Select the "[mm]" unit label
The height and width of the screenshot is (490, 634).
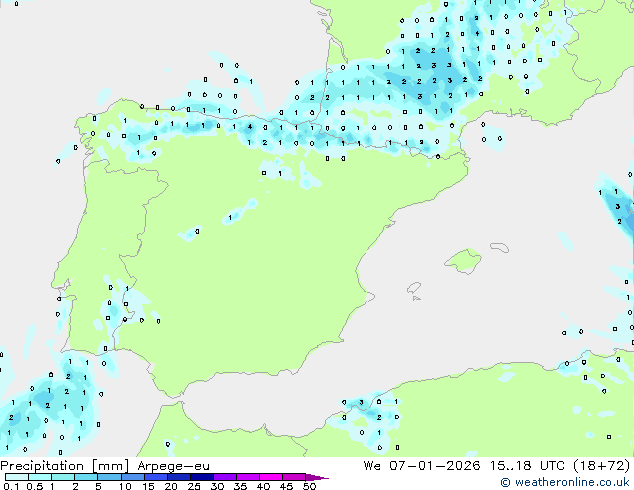pos(110,466)
